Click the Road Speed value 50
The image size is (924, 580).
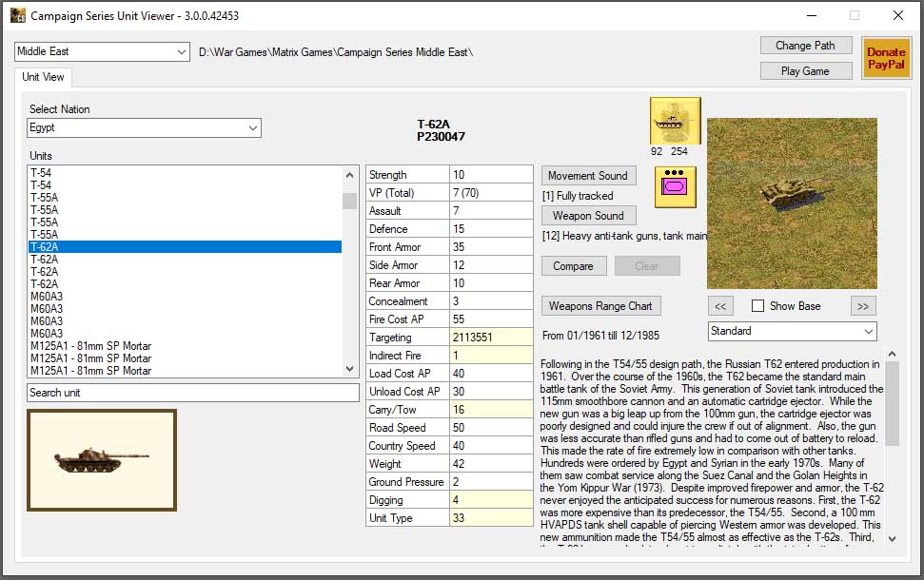click(x=491, y=428)
